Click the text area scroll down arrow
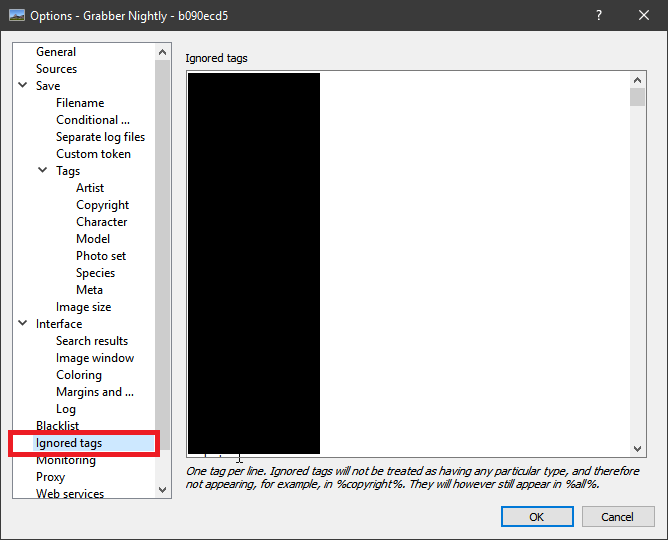 click(637, 448)
